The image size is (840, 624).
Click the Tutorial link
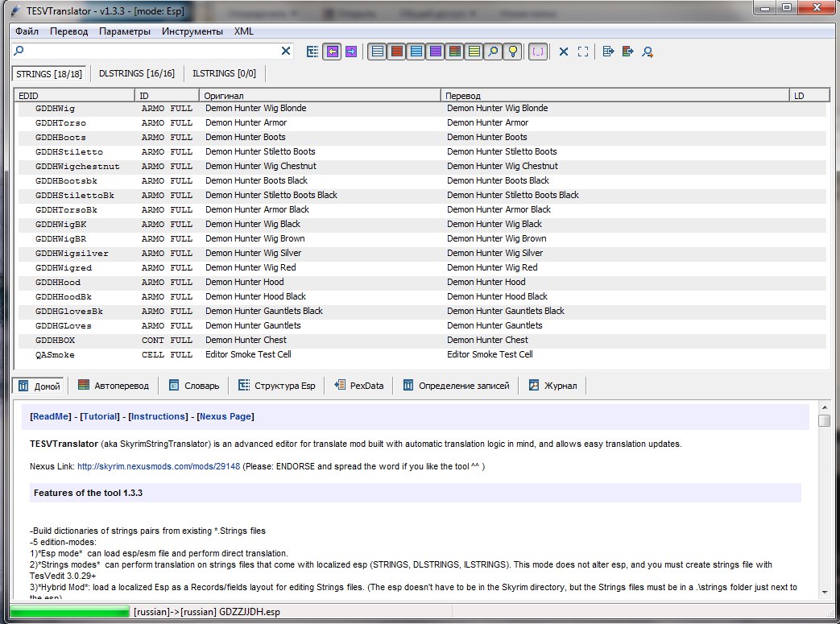click(x=100, y=416)
